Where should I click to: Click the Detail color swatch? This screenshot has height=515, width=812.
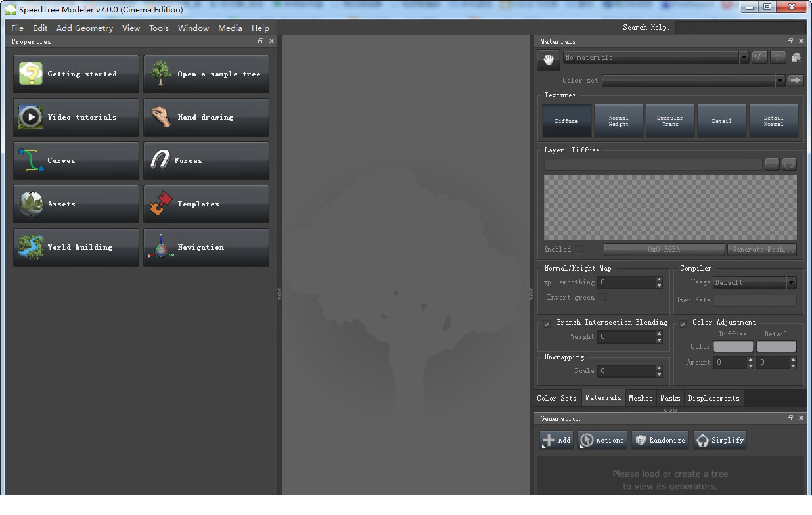[x=777, y=346]
